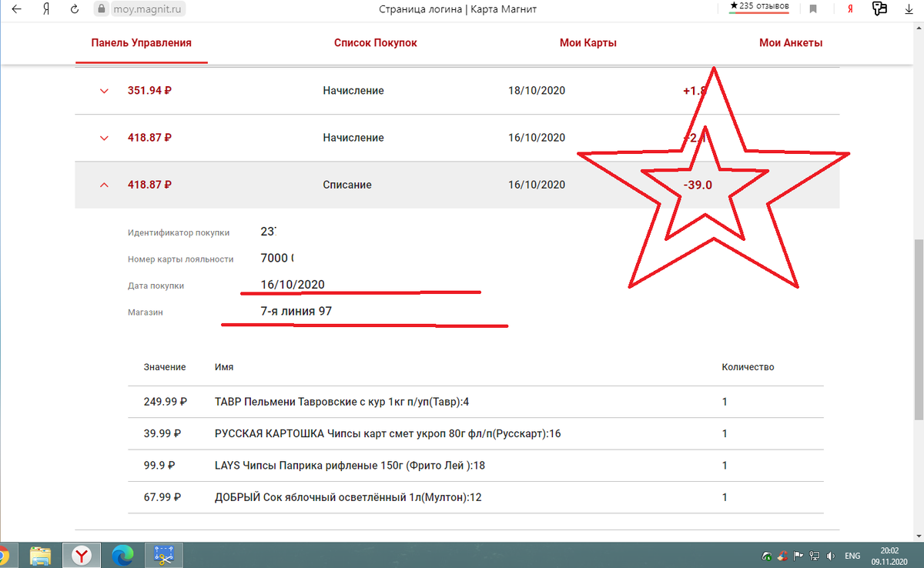Open Yandex home via the Я icon

[46, 9]
